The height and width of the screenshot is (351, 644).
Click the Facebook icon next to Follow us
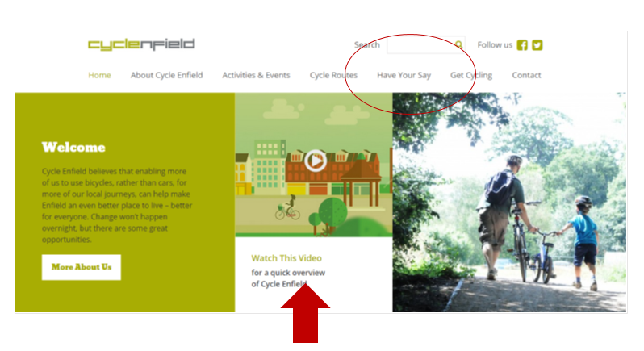pyautogui.click(x=522, y=45)
